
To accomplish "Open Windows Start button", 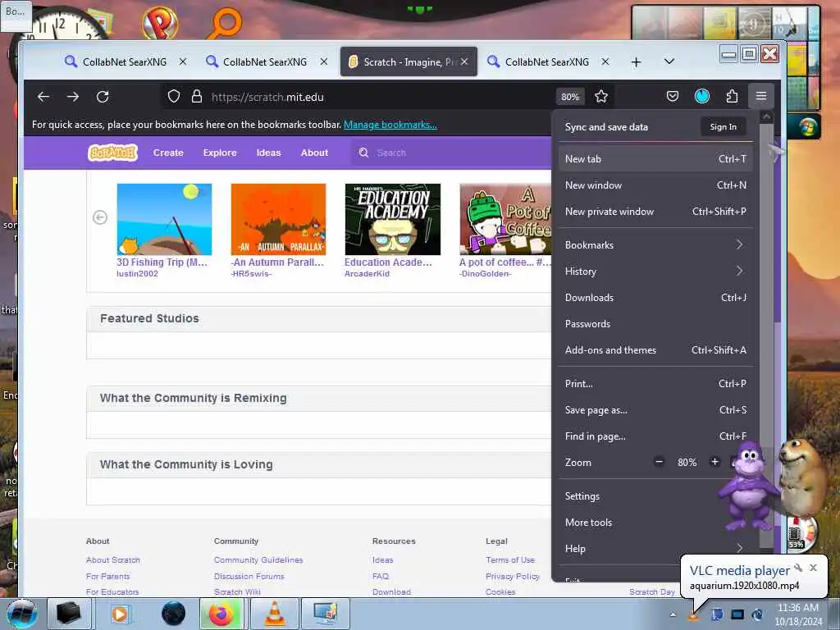I will [x=21, y=614].
